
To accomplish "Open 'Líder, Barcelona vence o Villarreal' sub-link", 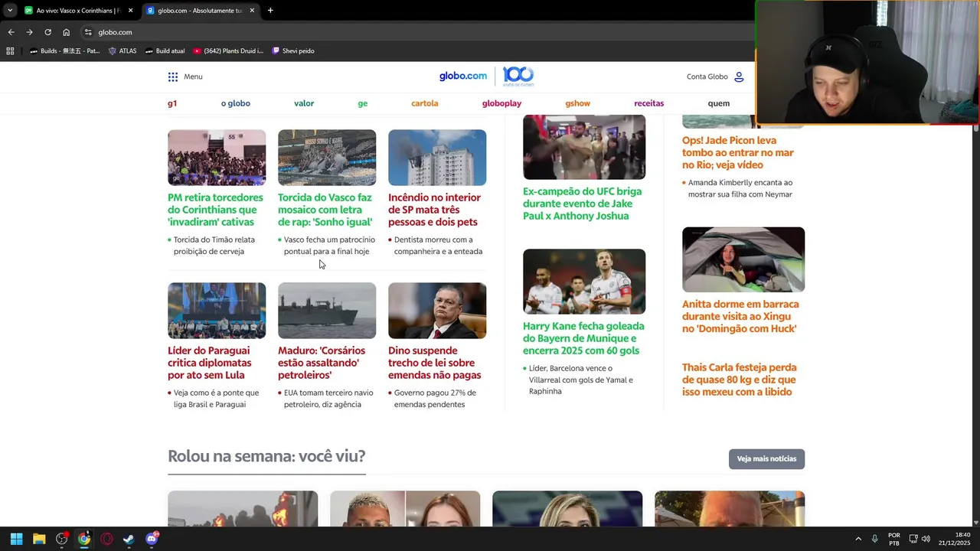I will click(x=581, y=380).
